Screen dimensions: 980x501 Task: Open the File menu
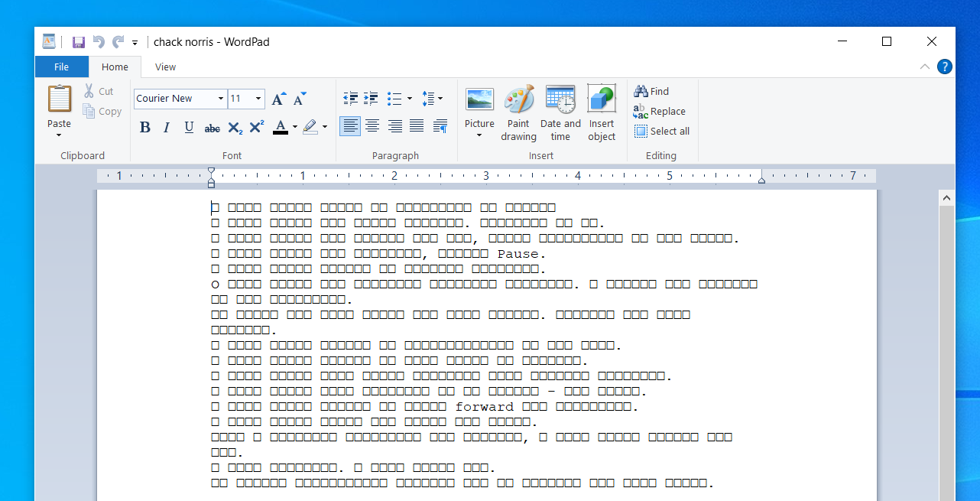(61, 67)
